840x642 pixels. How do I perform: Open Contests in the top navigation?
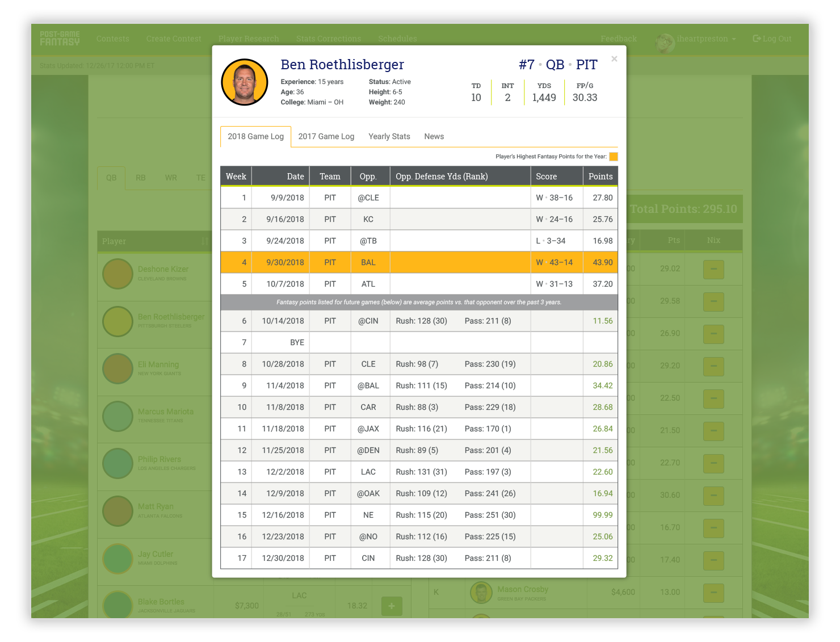[113, 39]
